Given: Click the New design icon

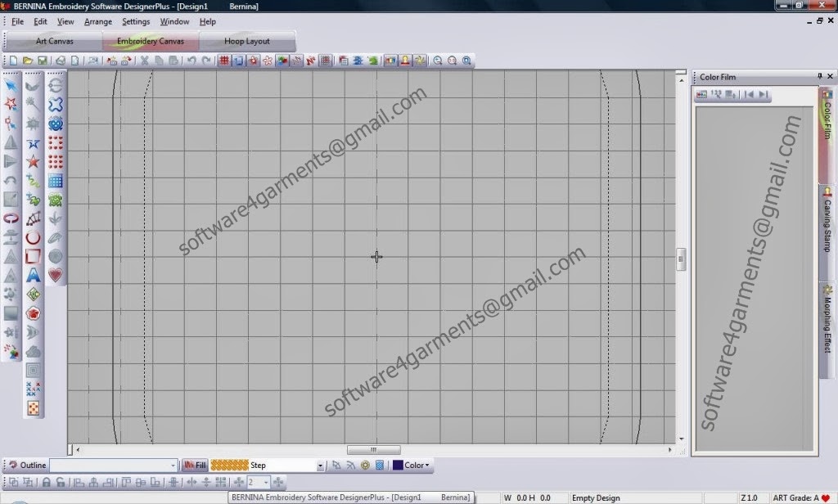Looking at the screenshot, I should pos(13,61).
